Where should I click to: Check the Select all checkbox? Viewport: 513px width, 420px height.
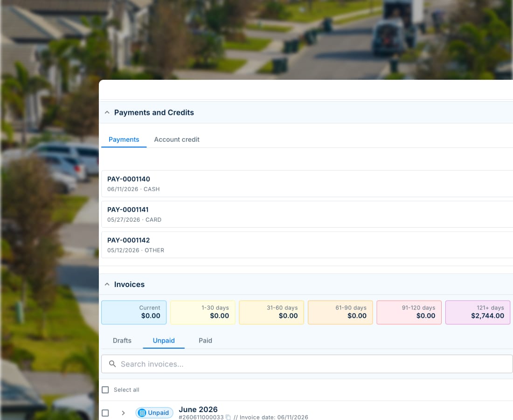105,390
